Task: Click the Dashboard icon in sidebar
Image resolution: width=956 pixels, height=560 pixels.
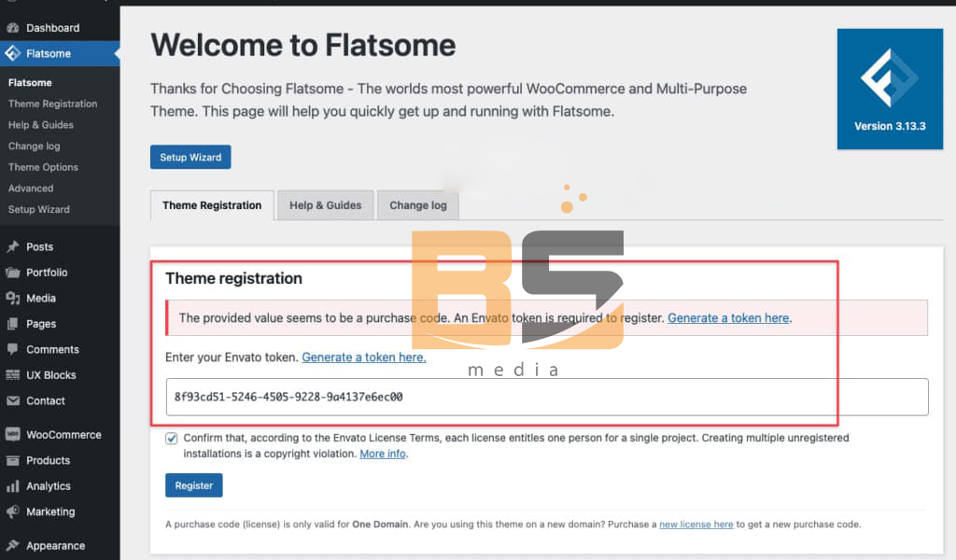Action: pyautogui.click(x=13, y=28)
